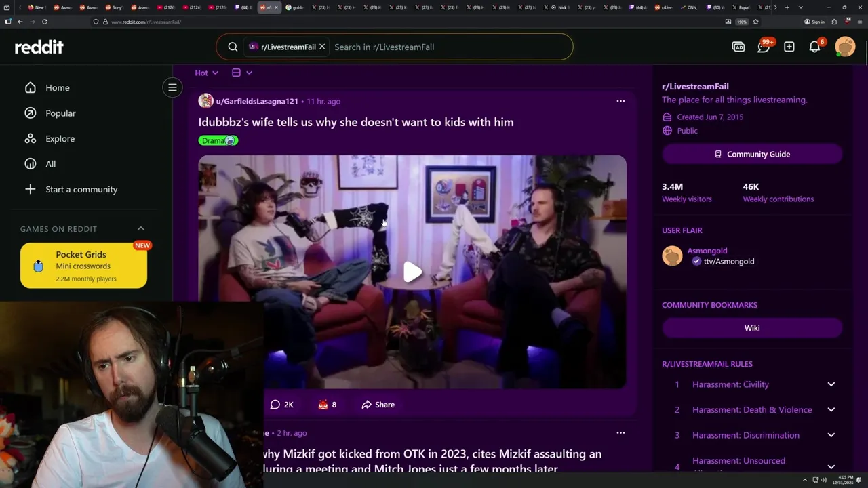Open the Idubbbz post overflow menu

[x=620, y=101]
